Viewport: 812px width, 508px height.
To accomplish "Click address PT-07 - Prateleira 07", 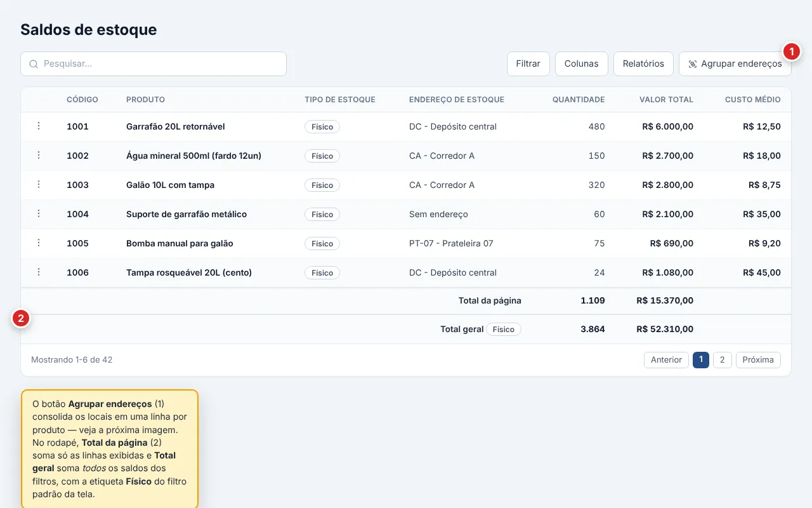I will [451, 243].
